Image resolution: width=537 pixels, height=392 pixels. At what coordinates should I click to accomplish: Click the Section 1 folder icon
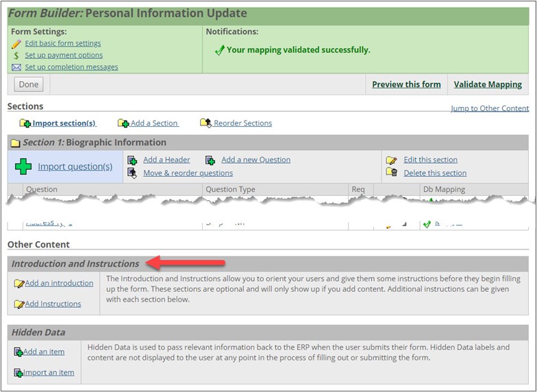(x=15, y=143)
